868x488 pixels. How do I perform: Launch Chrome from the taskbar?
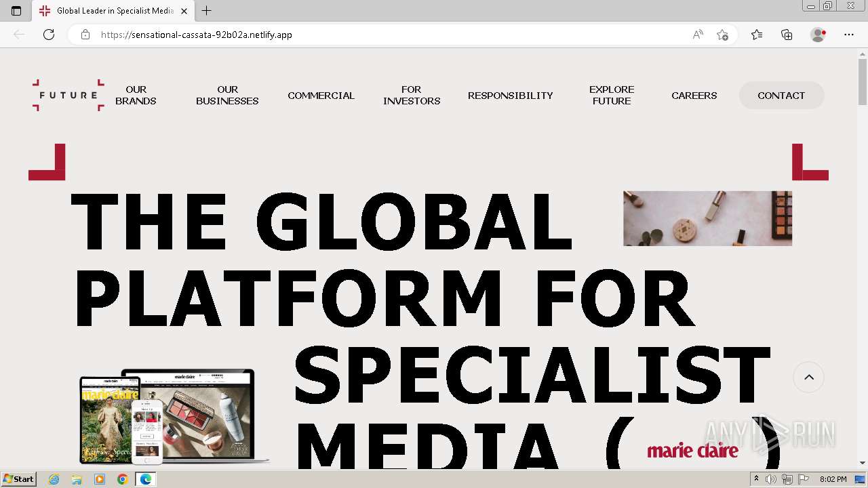tap(123, 479)
